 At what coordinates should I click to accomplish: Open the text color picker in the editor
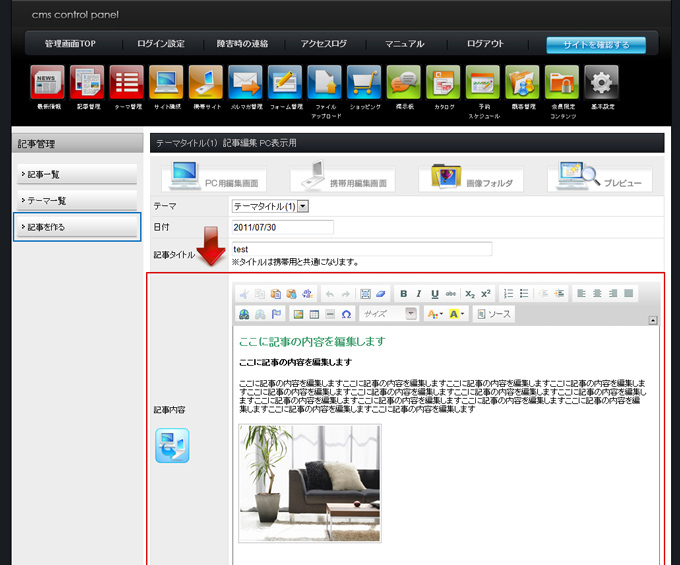(x=434, y=314)
